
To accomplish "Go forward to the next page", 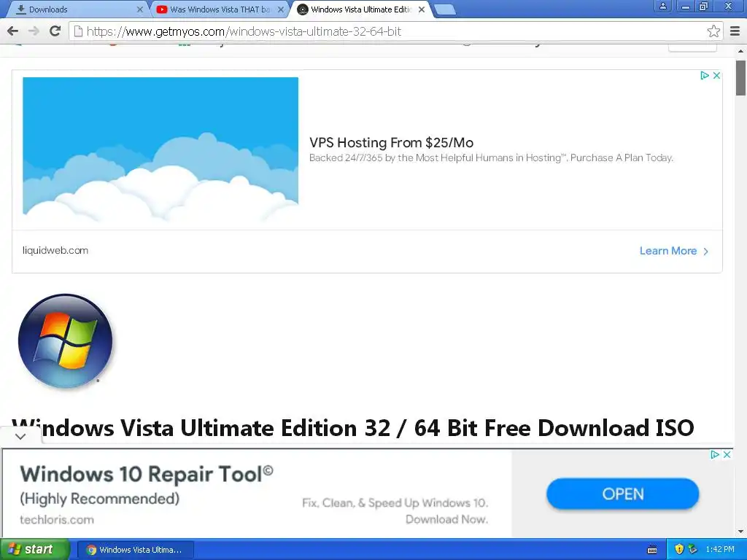I will [34, 31].
